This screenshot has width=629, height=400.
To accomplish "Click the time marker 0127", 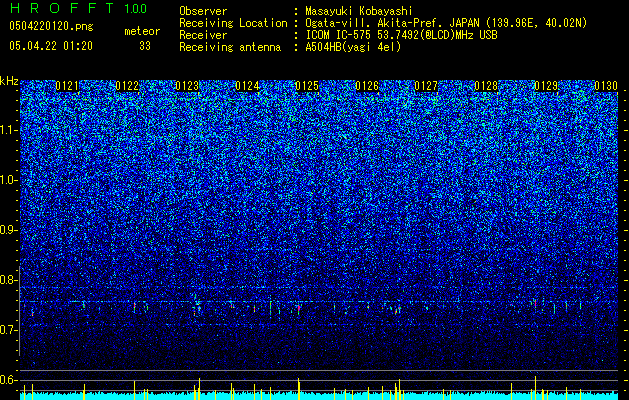I will click(426, 86).
